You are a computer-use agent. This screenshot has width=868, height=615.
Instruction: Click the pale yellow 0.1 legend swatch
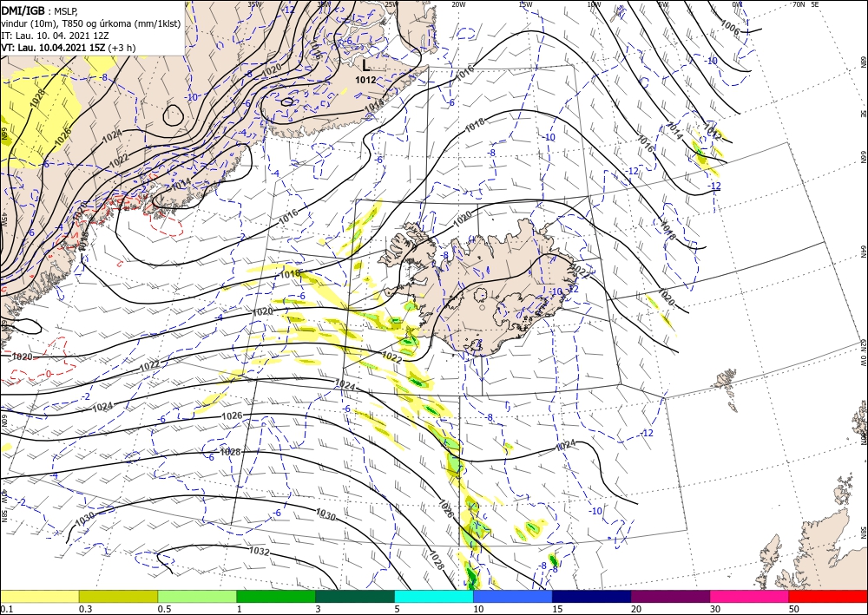click(x=39, y=596)
